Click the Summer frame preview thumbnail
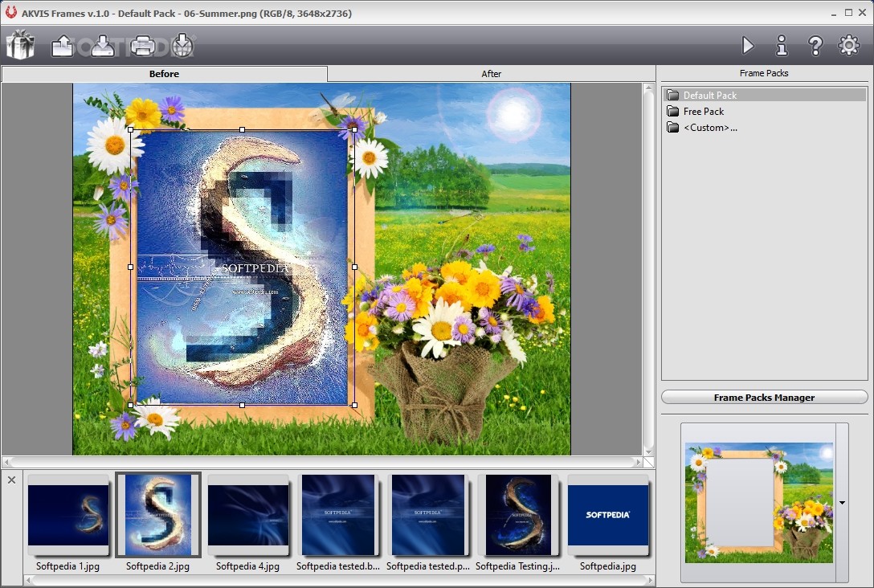Screen dimensions: 874x588 (x=758, y=503)
